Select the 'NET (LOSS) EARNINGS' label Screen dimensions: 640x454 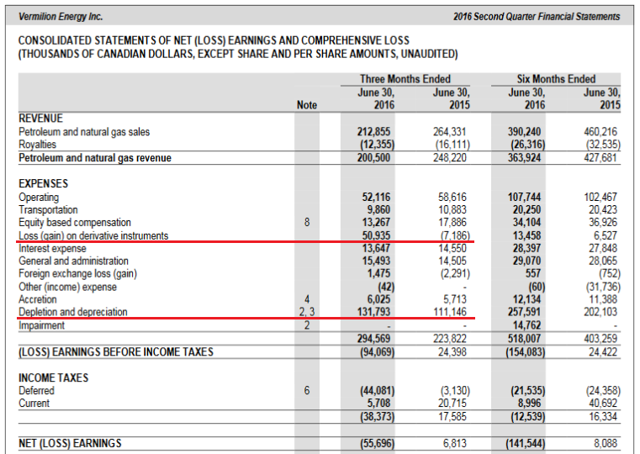point(70,443)
